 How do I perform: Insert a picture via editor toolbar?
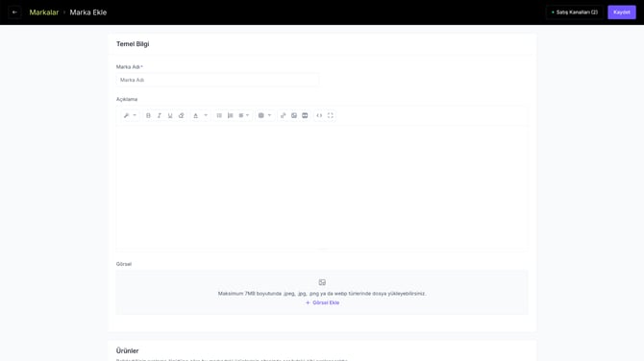click(294, 115)
